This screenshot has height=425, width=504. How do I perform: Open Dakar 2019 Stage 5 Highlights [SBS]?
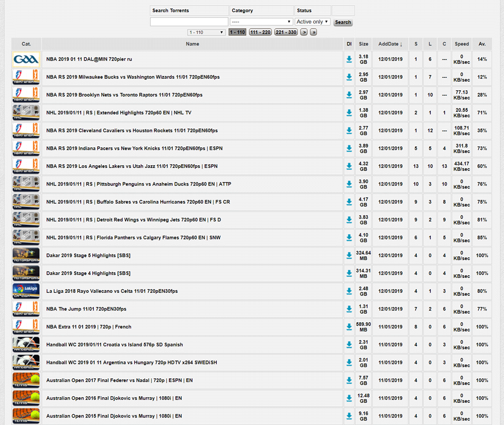[88, 256]
